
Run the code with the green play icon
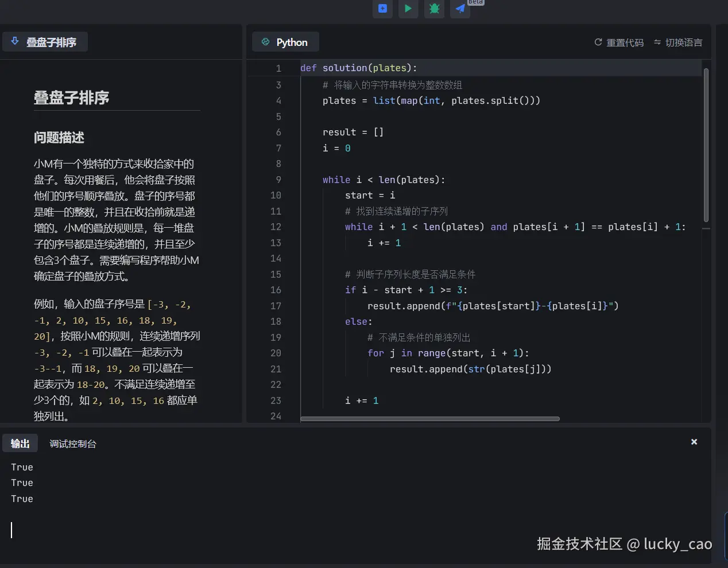click(x=408, y=9)
